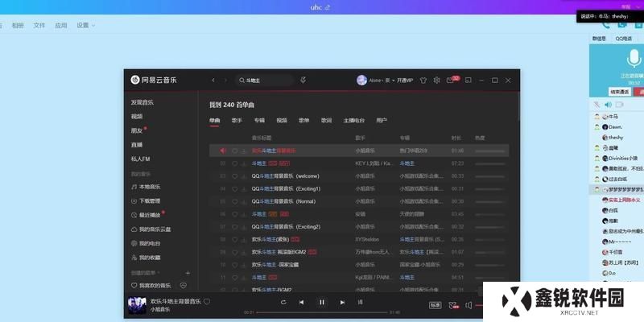644x322 pixels.
Task: Add a new playlist with plus icon
Action: [x=188, y=273]
